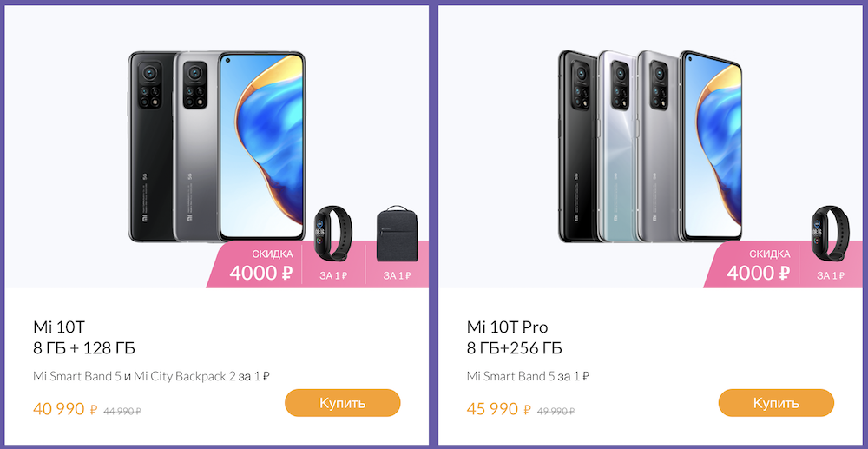Image resolution: width=868 pixels, height=449 pixels.
Task: Select the black Mi 10T Pro phone image
Action: point(578,146)
